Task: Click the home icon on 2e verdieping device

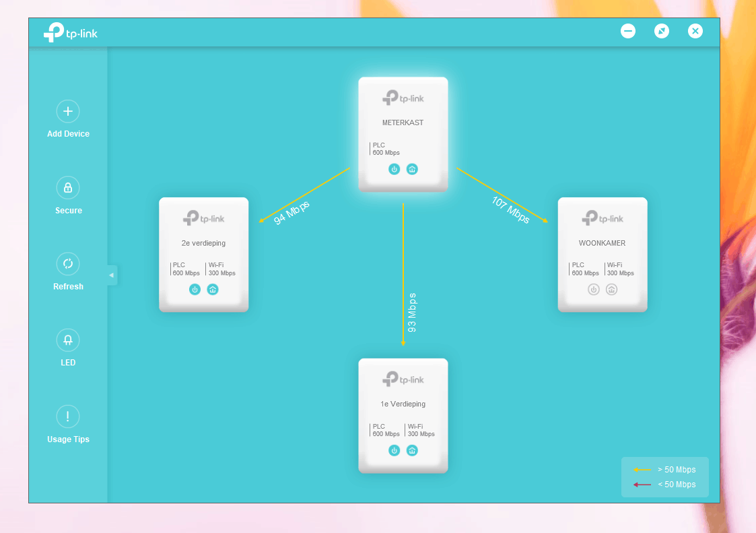Action: pos(213,289)
